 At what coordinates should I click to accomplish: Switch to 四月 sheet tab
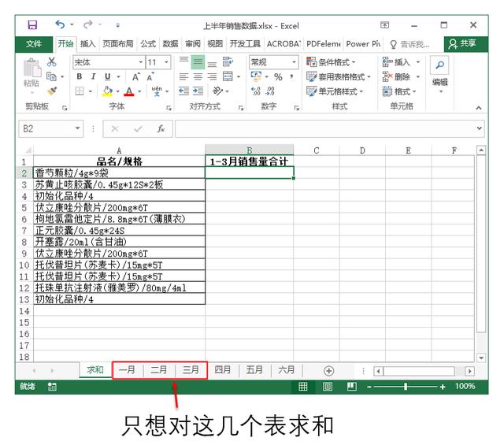tap(222, 369)
